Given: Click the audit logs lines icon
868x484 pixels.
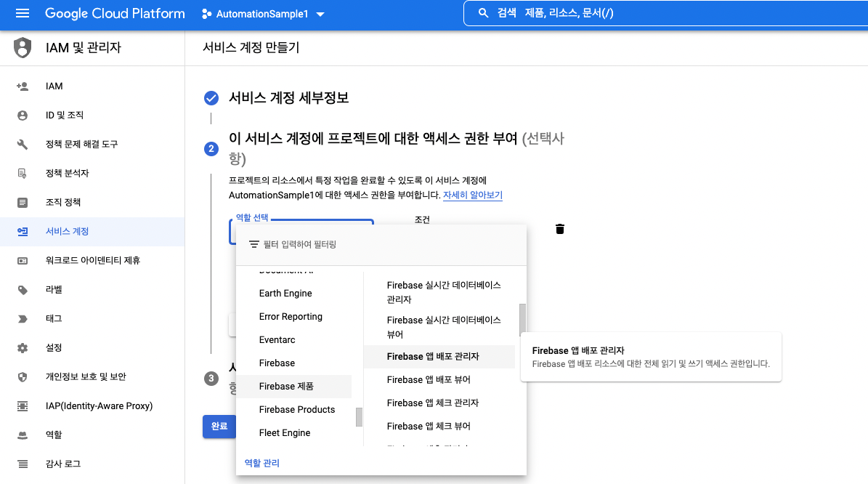Looking at the screenshot, I should pyautogui.click(x=22, y=464).
